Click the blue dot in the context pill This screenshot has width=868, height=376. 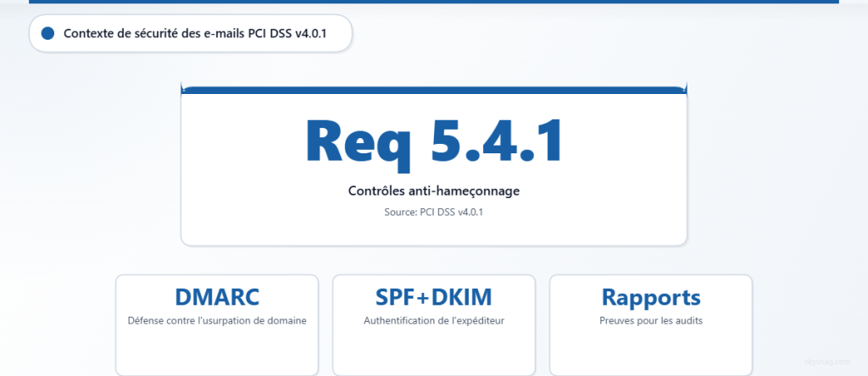point(47,33)
